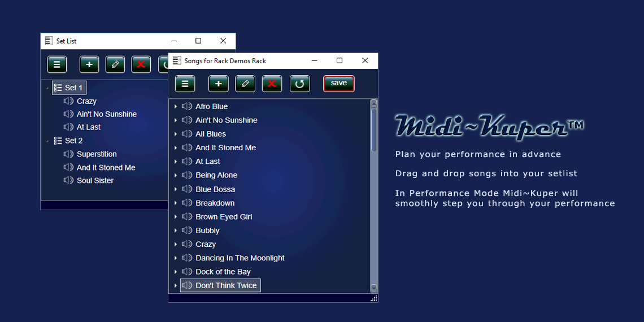Viewport: 644px width, 322px height.
Task: Expand the Dancing In The Moonlight arrow
Action: pyautogui.click(x=175, y=258)
